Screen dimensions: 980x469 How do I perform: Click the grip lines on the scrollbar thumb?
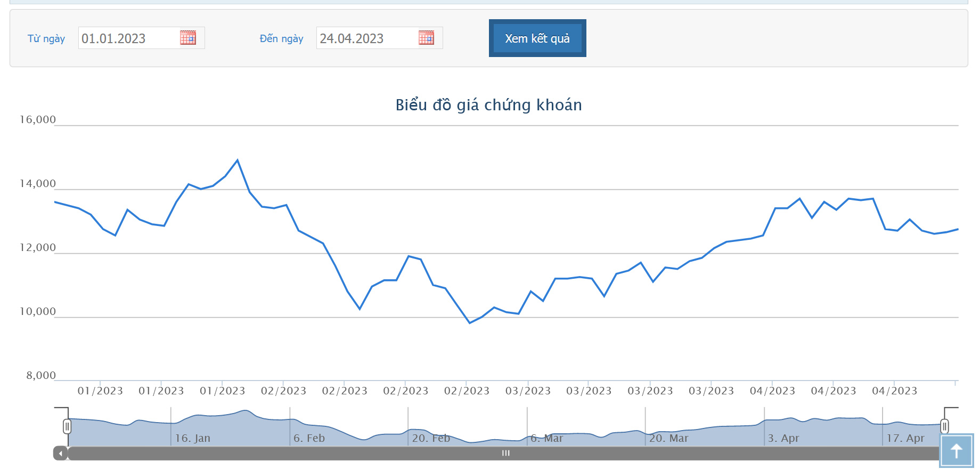pyautogui.click(x=505, y=454)
